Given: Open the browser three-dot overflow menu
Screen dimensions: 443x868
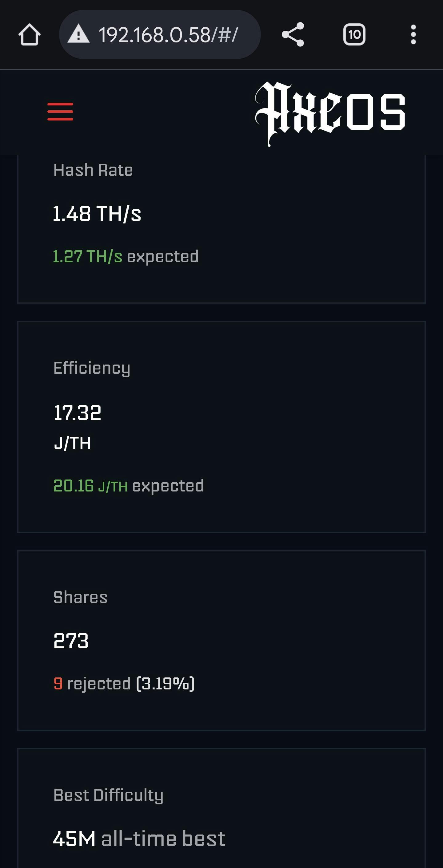Looking at the screenshot, I should pos(413,35).
